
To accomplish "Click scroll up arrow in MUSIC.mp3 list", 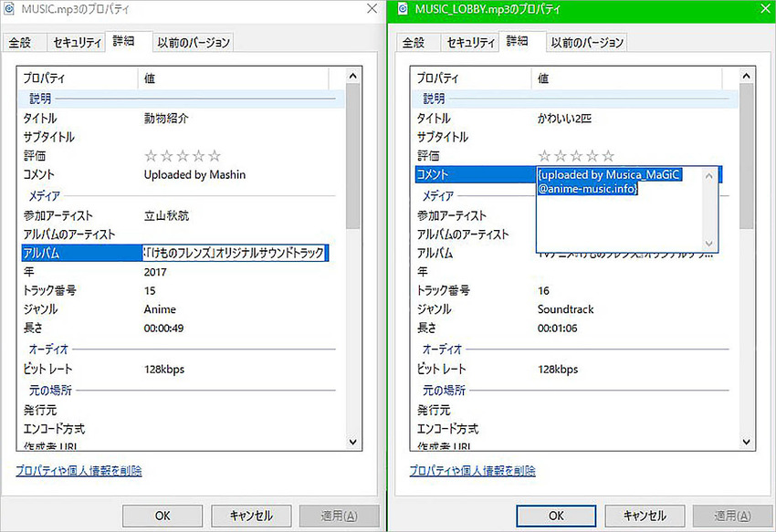I will [353, 76].
